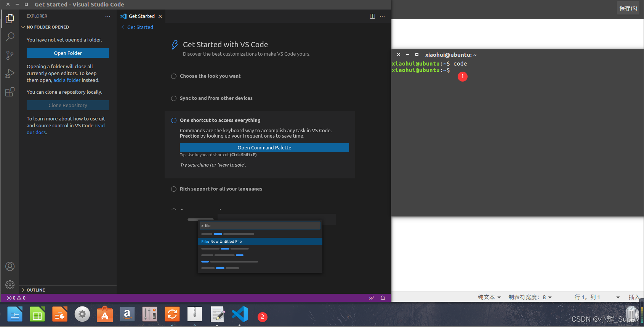Open the Trash icon in the dock
This screenshot has width=644, height=327.
(x=633, y=313)
